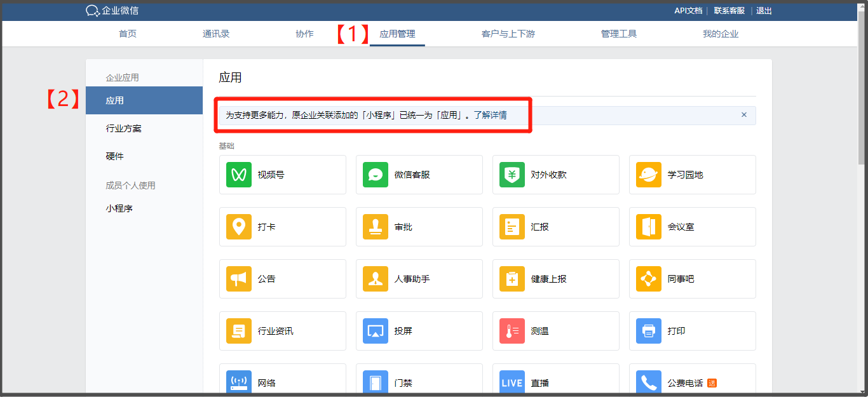The image size is (868, 397).
Task: Open the 汇报 report icon
Action: click(x=512, y=227)
